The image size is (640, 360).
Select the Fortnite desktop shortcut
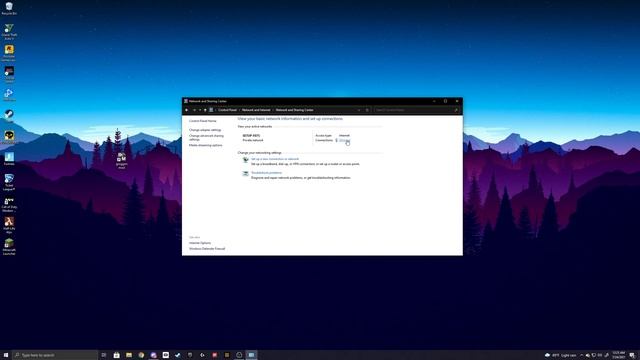click(9, 159)
